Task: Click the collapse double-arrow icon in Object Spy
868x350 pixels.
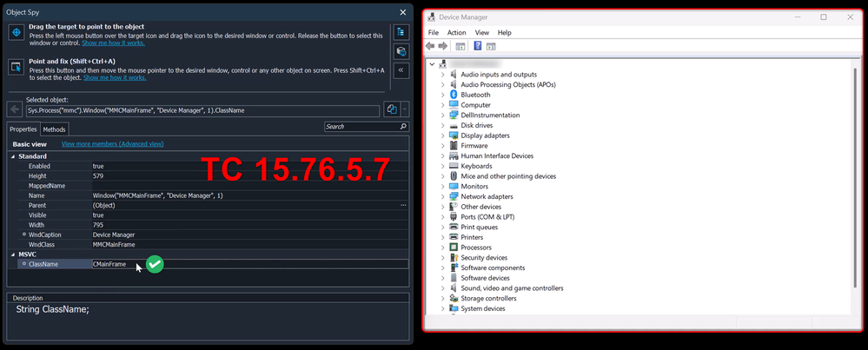Action: 401,70
